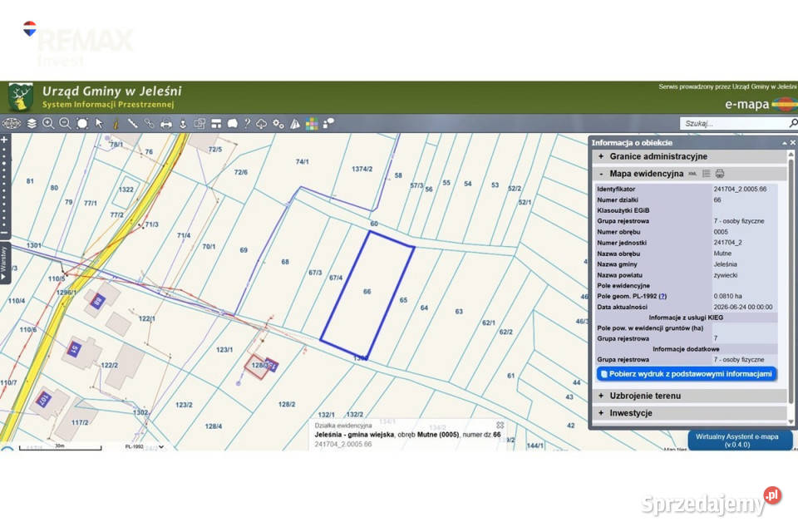This screenshot has width=798, height=532.
Task: Open the layers stack toolbar icon
Action: (32, 123)
